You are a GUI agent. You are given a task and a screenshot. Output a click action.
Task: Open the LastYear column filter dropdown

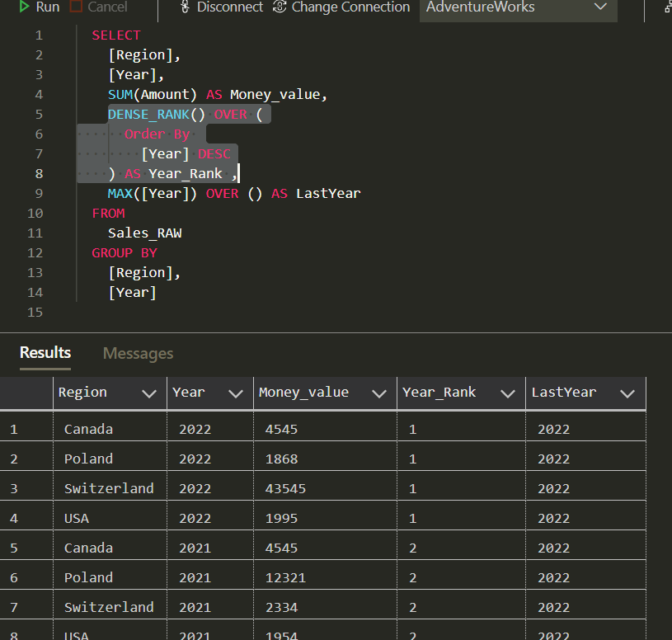tap(629, 392)
